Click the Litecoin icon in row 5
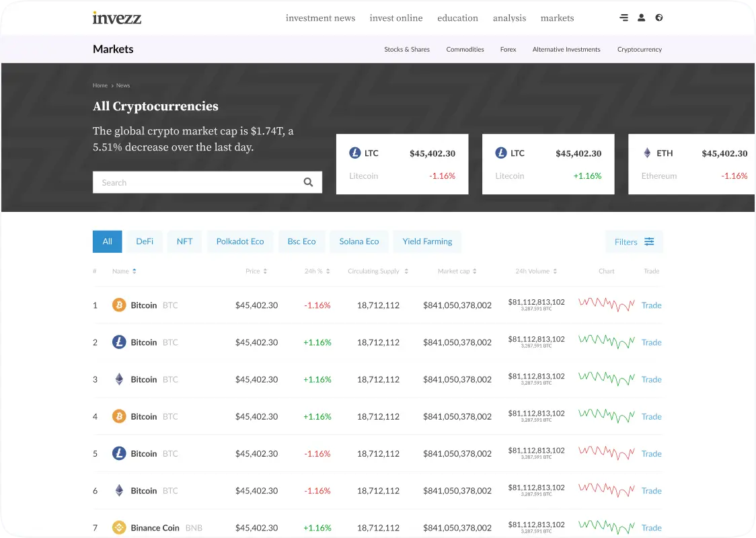 click(x=119, y=454)
